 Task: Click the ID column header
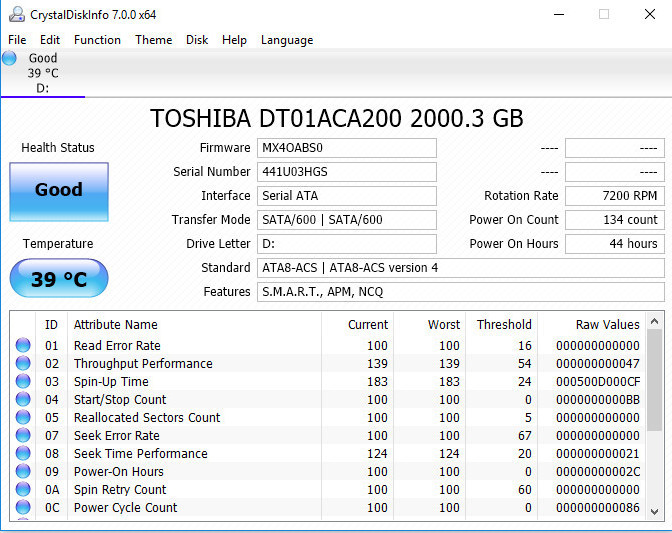pos(51,324)
